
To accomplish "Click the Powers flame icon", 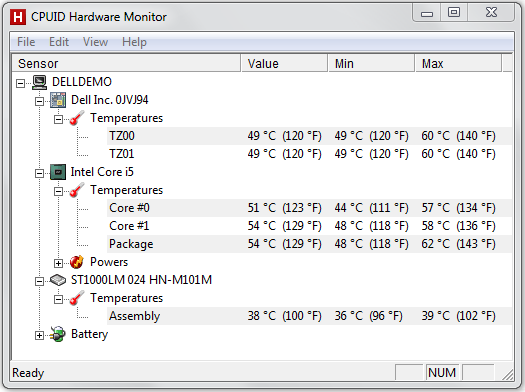I will point(77,262).
